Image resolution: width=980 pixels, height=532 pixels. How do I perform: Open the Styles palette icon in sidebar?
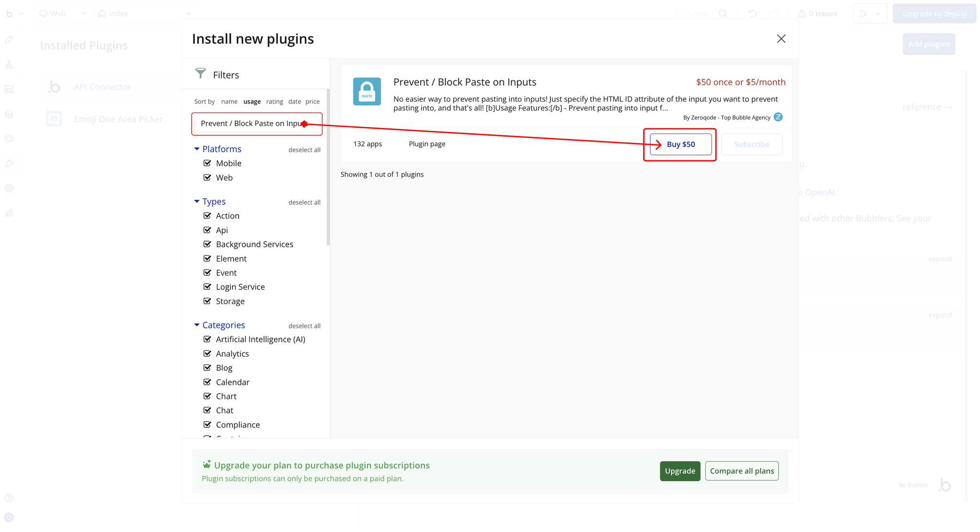click(x=9, y=139)
